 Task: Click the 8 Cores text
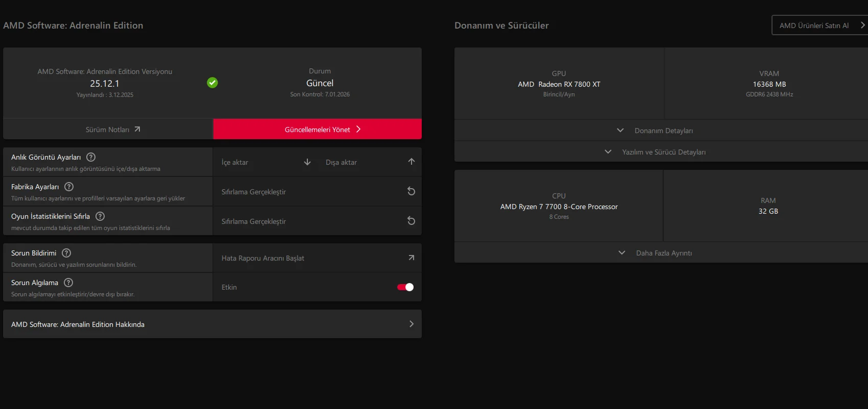[x=559, y=217]
